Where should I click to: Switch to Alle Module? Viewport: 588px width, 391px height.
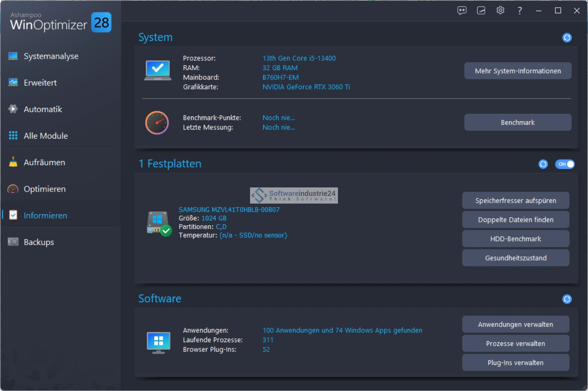pos(45,136)
